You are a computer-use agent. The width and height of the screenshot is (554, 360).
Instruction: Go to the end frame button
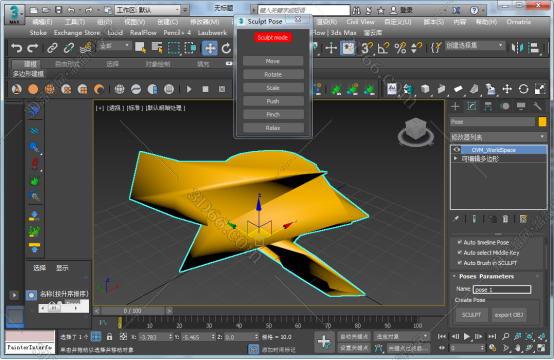tap(492, 337)
